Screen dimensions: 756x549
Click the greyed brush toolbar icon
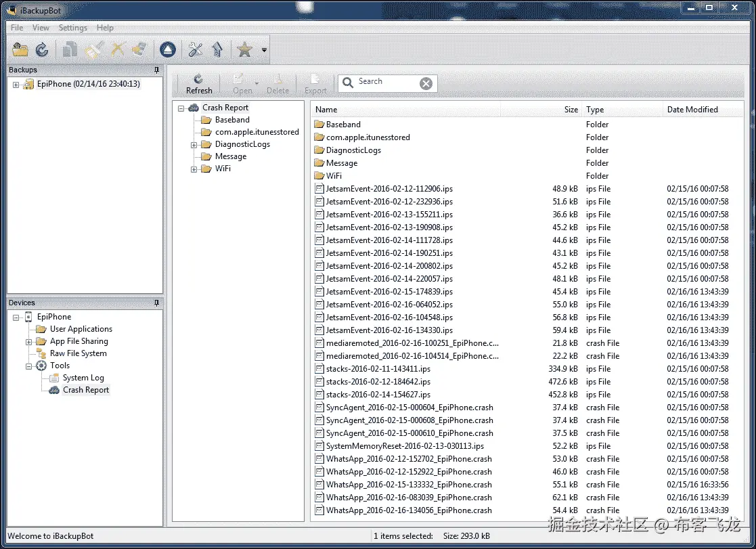point(94,49)
